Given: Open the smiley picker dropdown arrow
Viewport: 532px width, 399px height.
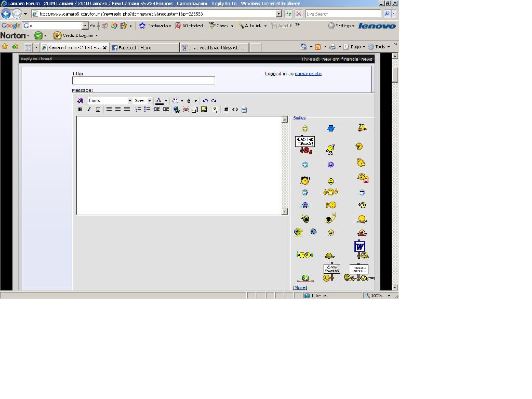Looking at the screenshot, I should [182, 100].
